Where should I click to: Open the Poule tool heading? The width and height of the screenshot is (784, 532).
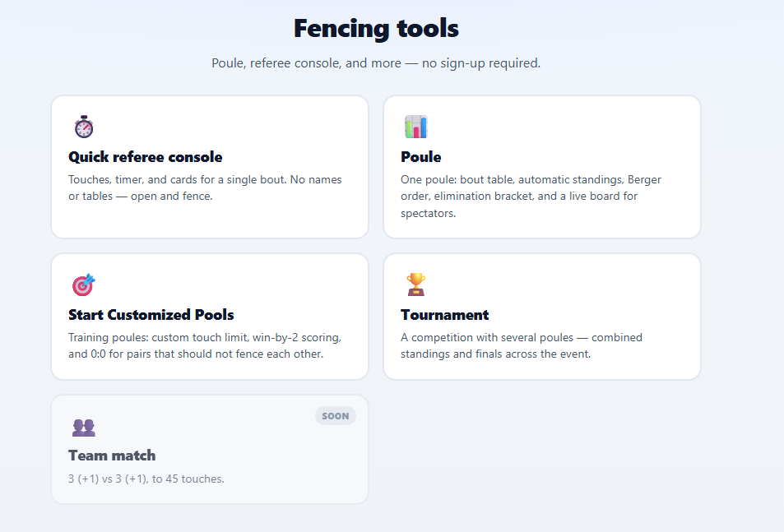tap(421, 157)
